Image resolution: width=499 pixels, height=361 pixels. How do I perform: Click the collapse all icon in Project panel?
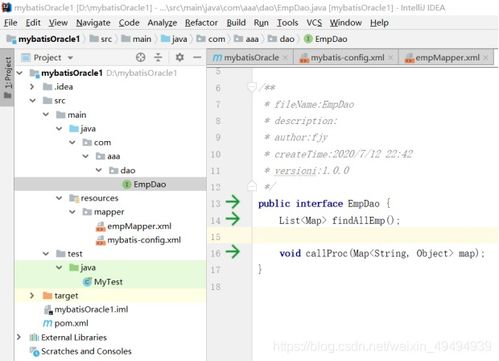pos(158,58)
